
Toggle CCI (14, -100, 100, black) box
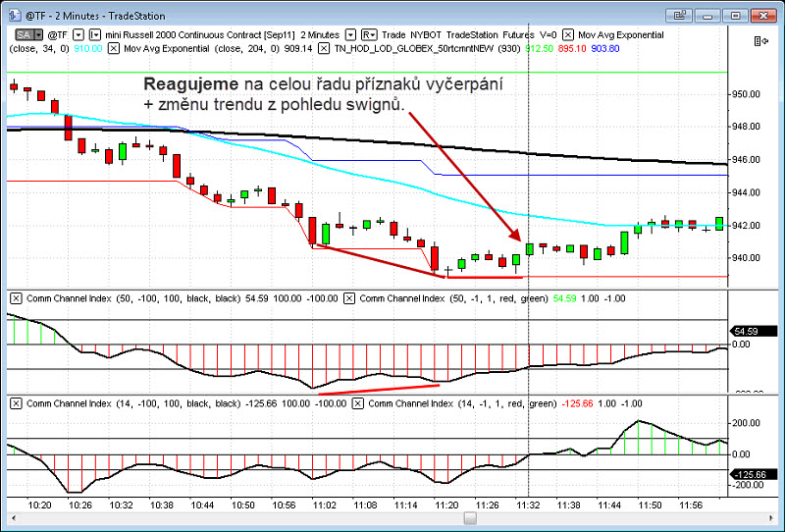(x=16, y=403)
